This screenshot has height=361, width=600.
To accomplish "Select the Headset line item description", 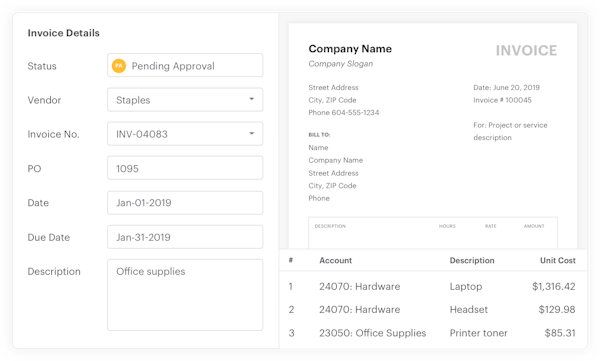I will [x=468, y=309].
